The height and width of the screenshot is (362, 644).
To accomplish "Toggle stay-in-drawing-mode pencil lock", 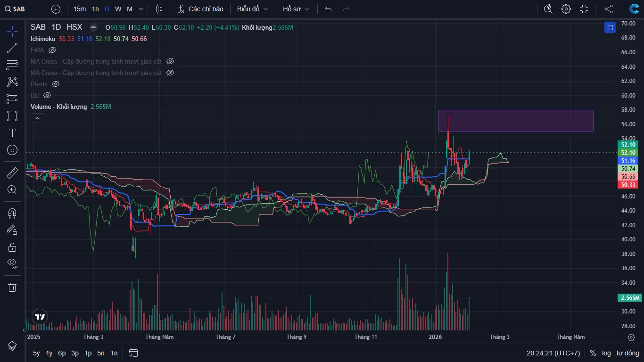I will tap(12, 230).
